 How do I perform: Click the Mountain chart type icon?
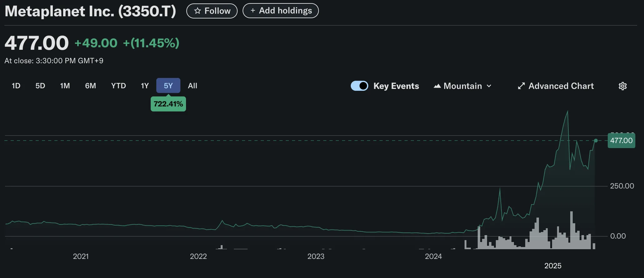pos(437,86)
